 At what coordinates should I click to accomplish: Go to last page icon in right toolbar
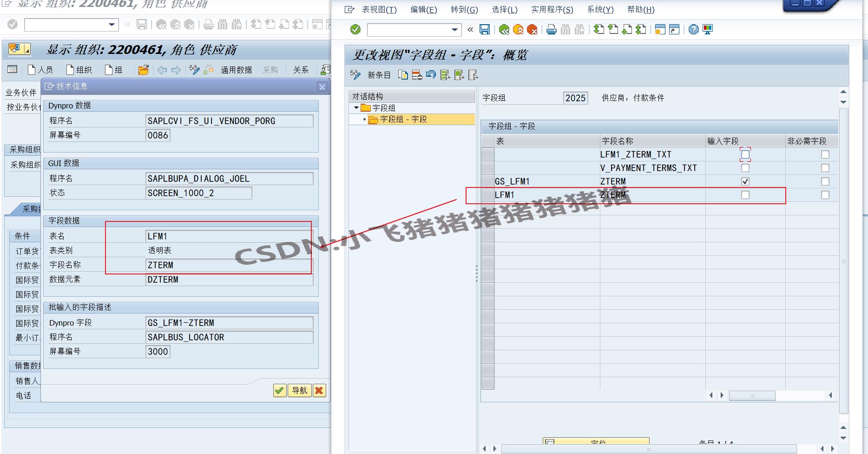pos(641,30)
